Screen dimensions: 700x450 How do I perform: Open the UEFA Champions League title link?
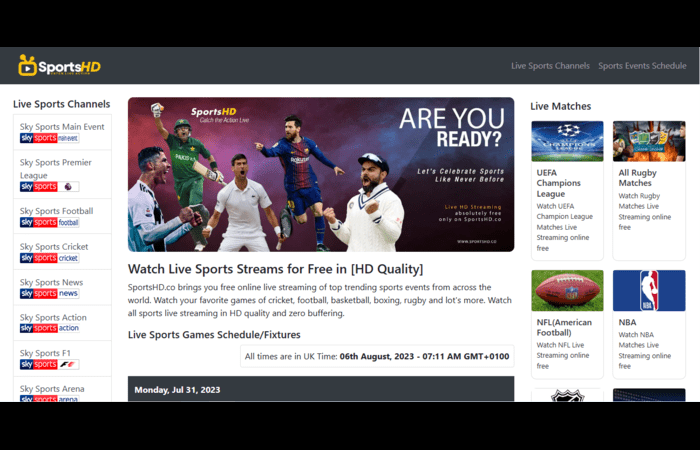(x=558, y=183)
